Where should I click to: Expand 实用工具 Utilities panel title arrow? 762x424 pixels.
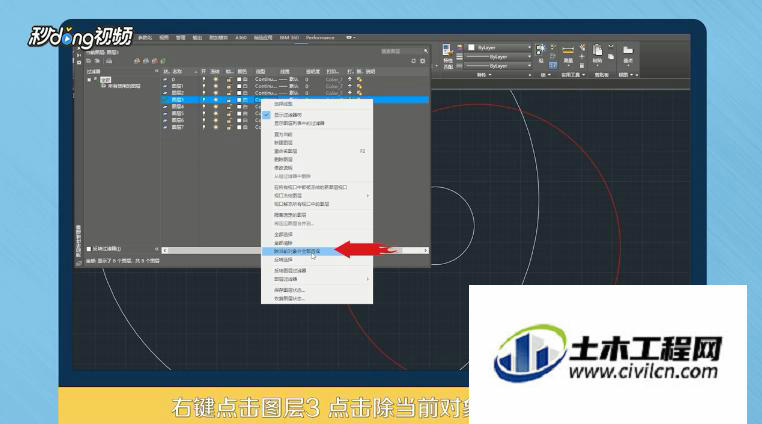pyautogui.click(x=583, y=75)
